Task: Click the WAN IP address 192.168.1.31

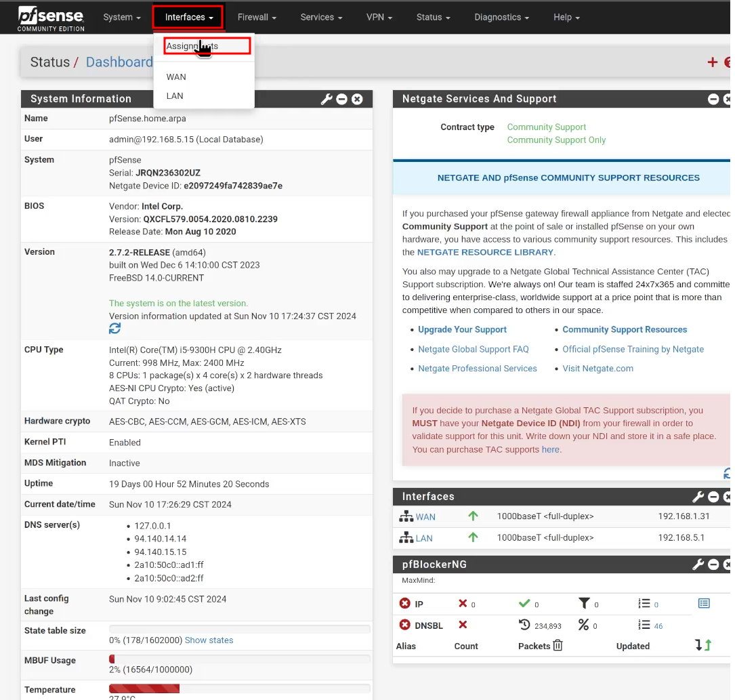Action: (x=684, y=516)
